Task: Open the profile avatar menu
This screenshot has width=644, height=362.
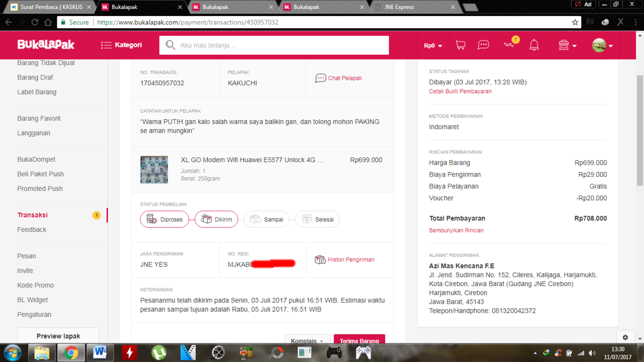Action: coord(602,45)
